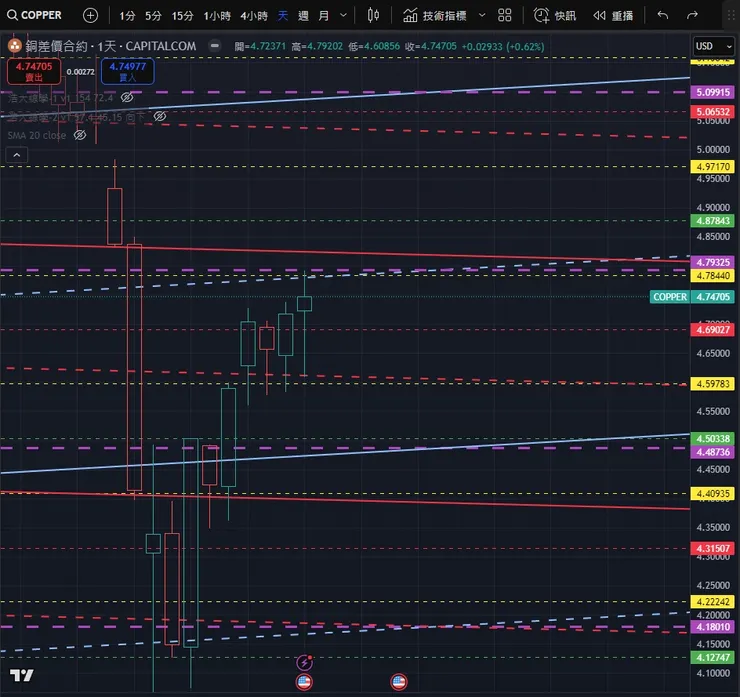Viewport: 740px width, 697px height.
Task: Click the low value 4.60856
Action: click(382, 46)
